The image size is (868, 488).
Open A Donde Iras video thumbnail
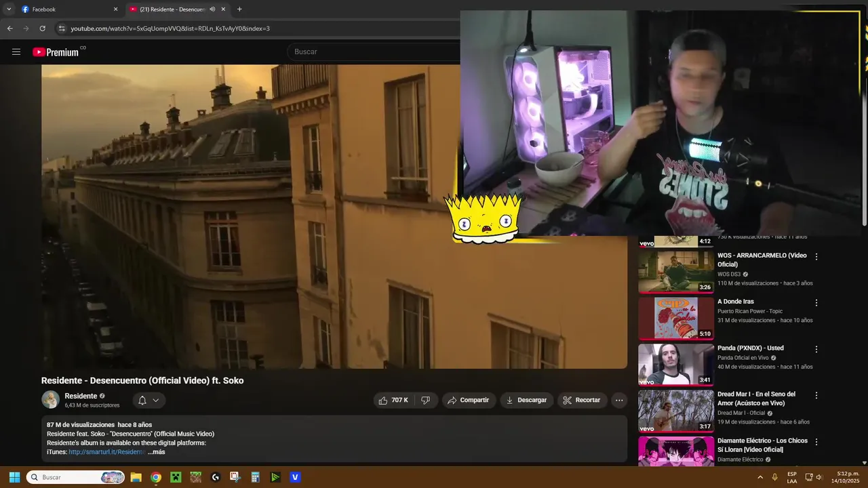675,318
